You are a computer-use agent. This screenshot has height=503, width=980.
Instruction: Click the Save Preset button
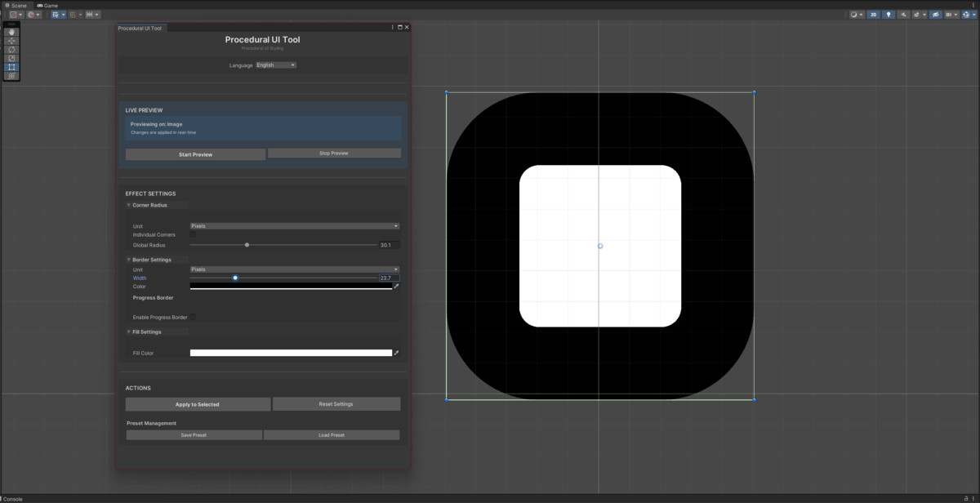pyautogui.click(x=194, y=434)
